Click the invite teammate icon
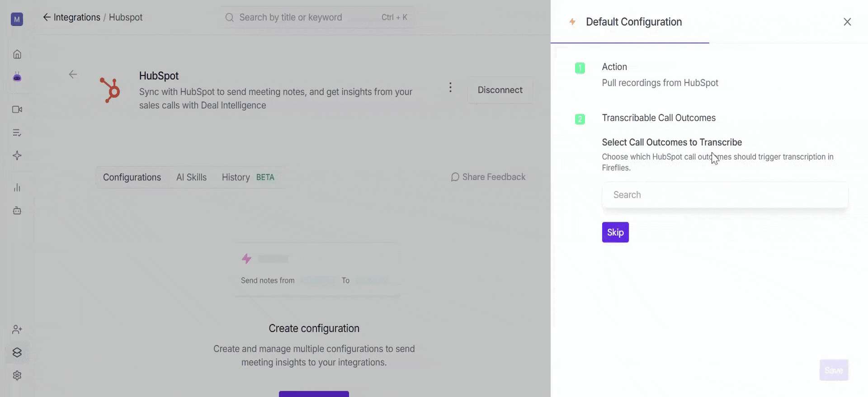This screenshot has width=868, height=397. click(17, 330)
